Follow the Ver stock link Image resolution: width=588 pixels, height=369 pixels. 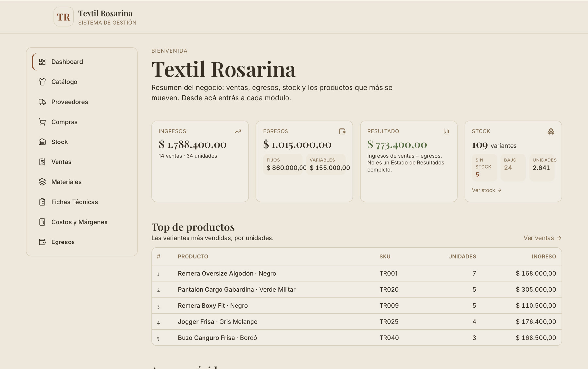click(x=486, y=190)
